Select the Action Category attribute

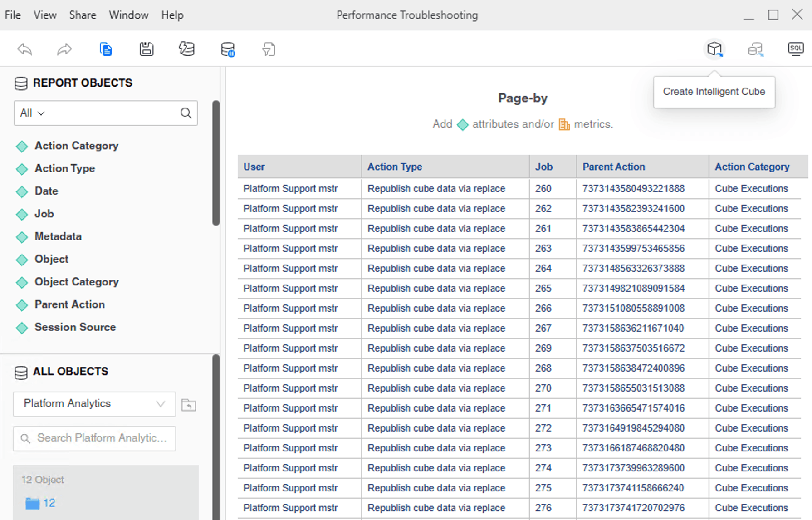pyautogui.click(x=76, y=146)
